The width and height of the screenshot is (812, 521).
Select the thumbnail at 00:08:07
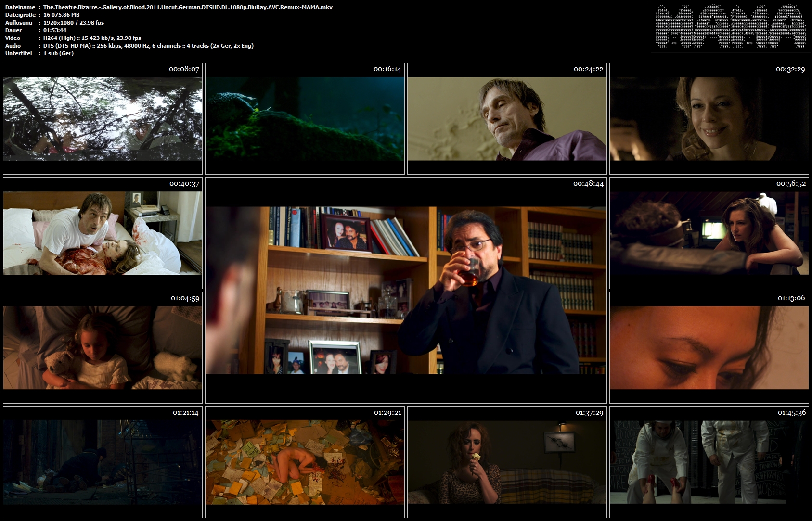pos(103,118)
